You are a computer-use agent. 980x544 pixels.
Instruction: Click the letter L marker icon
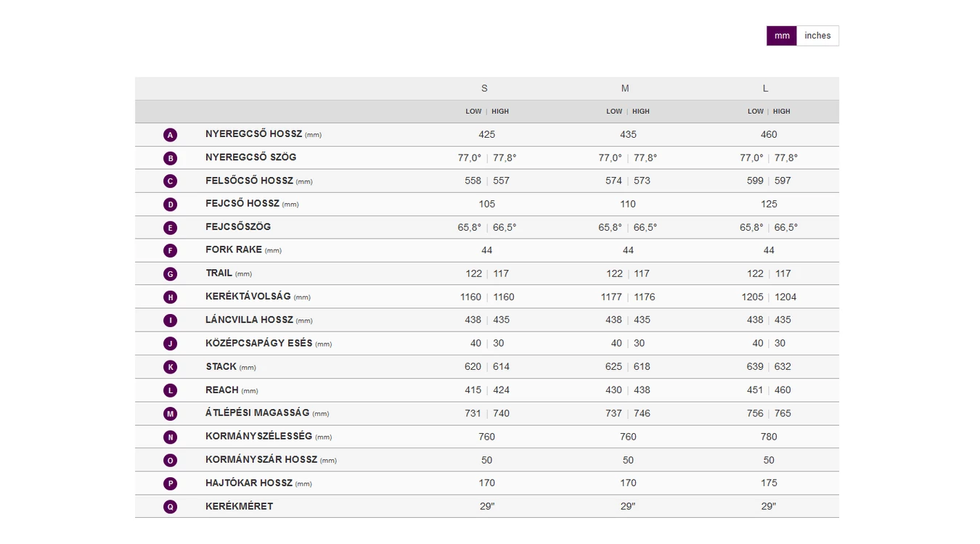[x=170, y=390]
